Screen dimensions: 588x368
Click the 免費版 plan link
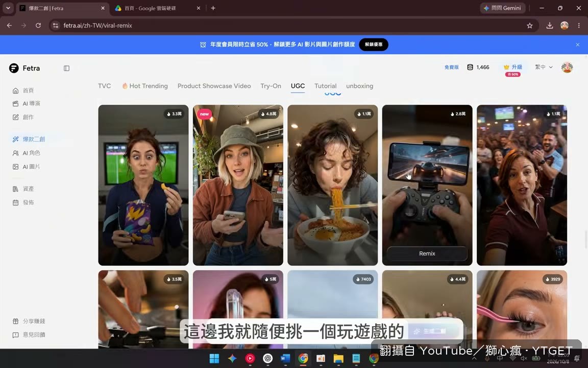click(x=452, y=67)
